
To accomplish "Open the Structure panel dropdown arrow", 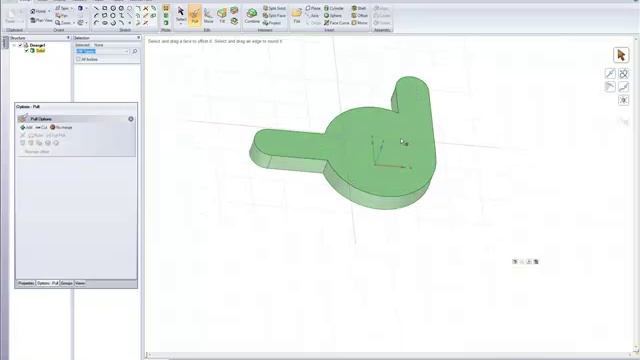I will point(68,38).
